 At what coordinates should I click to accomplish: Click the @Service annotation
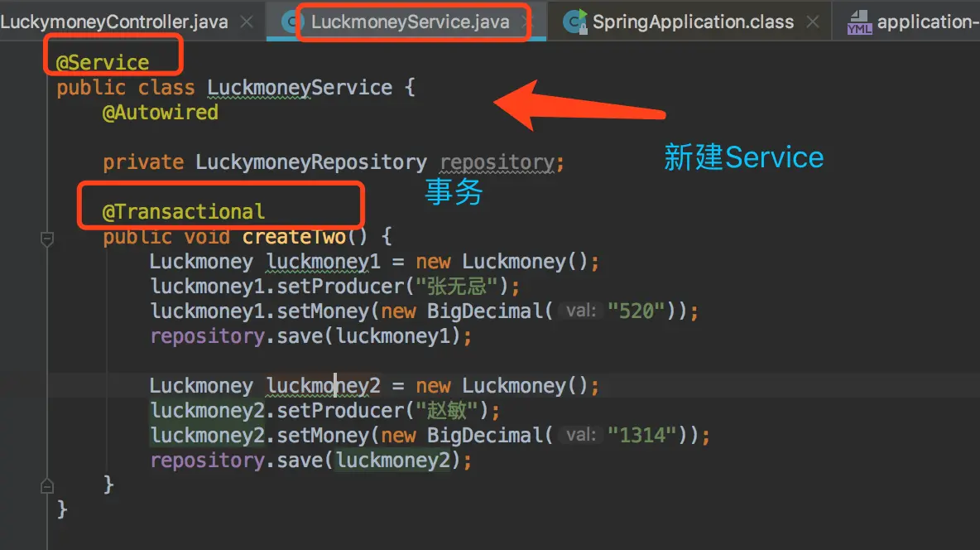pos(103,63)
